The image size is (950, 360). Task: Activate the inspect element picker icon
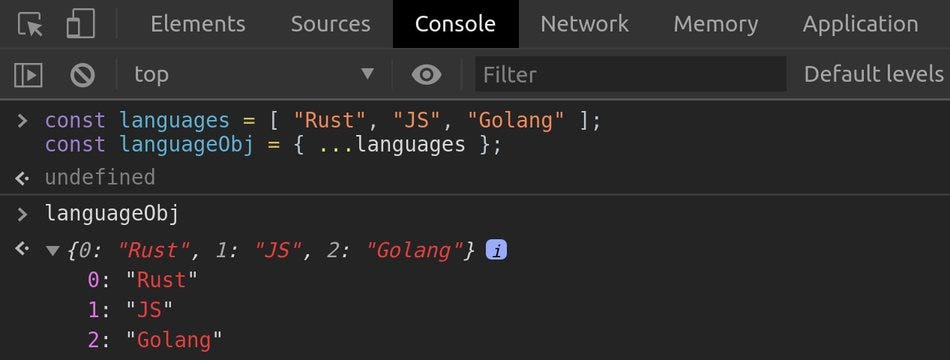click(30, 24)
